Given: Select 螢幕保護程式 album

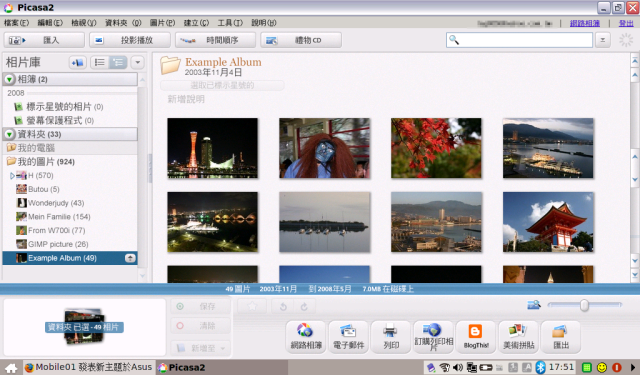Looking at the screenshot, I should point(60,120).
